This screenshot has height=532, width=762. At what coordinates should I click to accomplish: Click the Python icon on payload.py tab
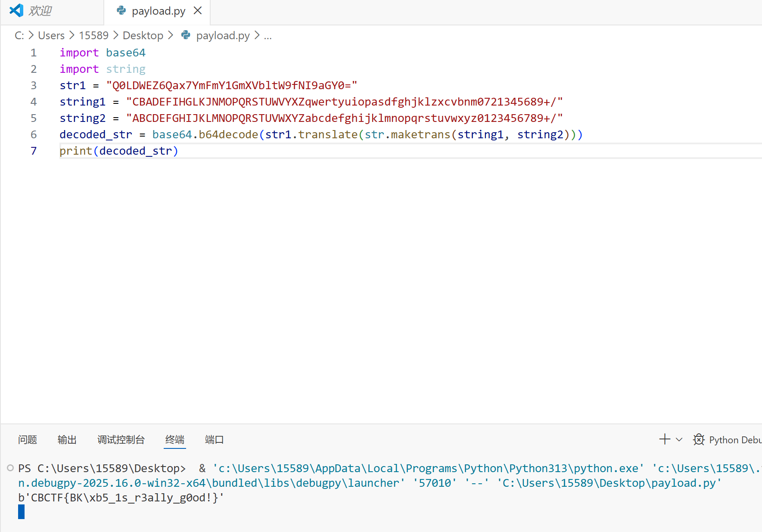tap(121, 10)
